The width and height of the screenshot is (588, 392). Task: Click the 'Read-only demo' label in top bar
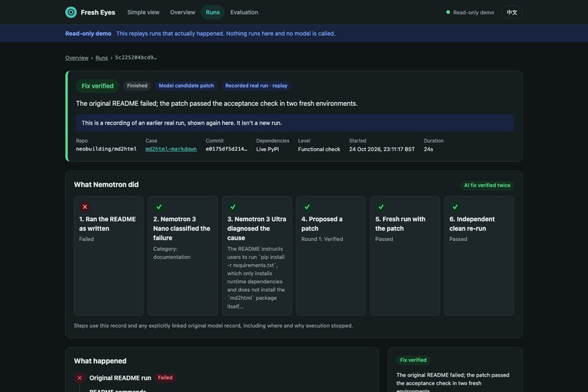(473, 12)
